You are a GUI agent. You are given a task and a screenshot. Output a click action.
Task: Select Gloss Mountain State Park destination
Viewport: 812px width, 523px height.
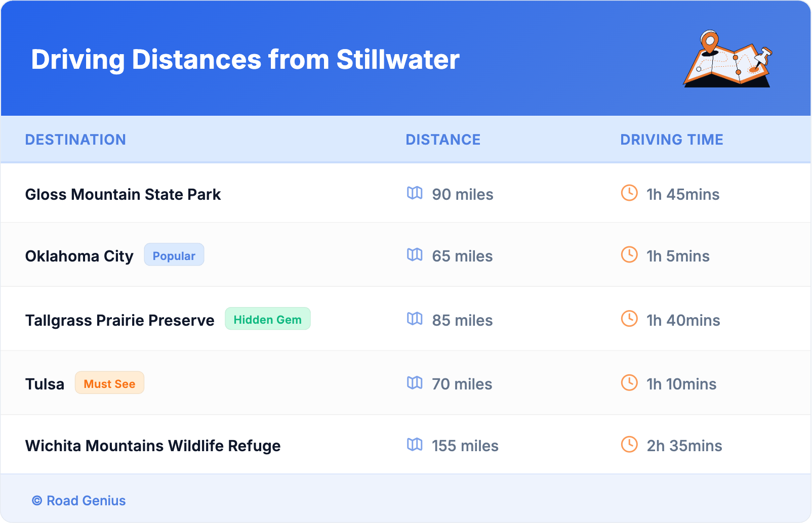click(123, 195)
